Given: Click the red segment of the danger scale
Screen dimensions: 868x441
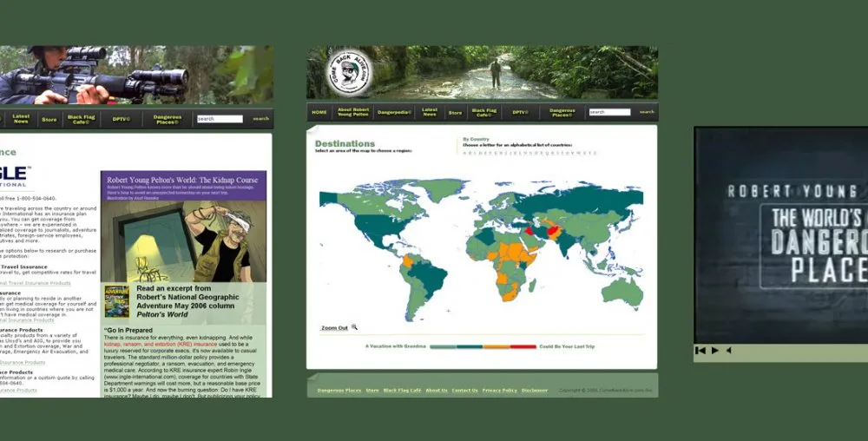Looking at the screenshot, I should point(523,346).
